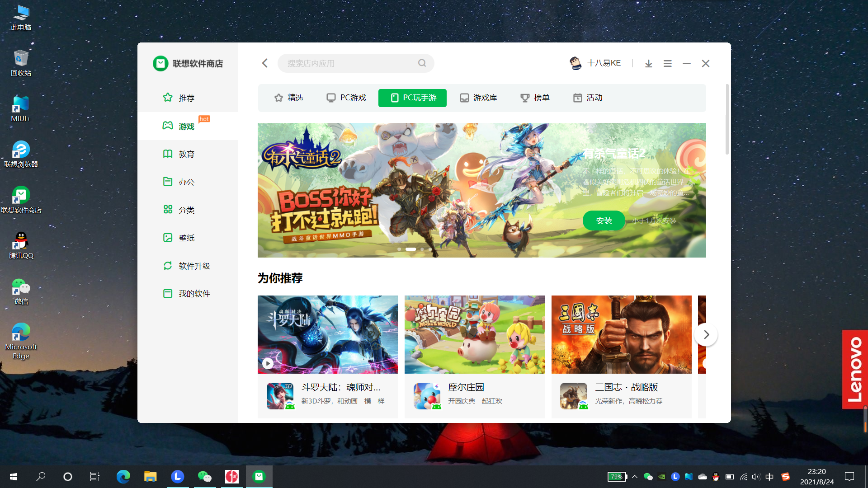Open title 摩尔庄园

point(466,387)
